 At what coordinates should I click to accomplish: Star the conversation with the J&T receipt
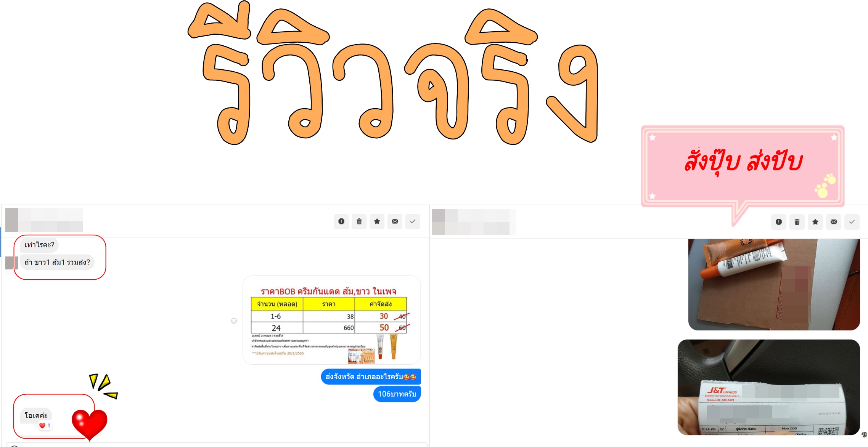pos(815,222)
